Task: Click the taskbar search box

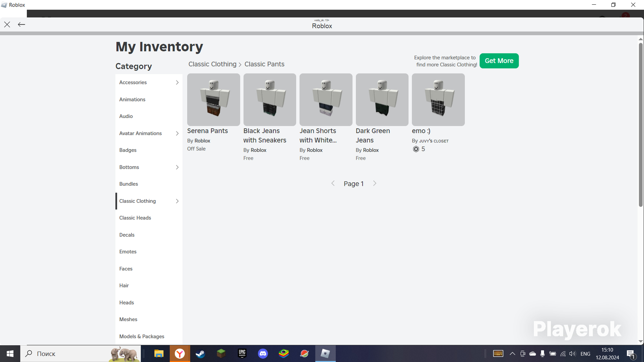Action: [x=81, y=354]
